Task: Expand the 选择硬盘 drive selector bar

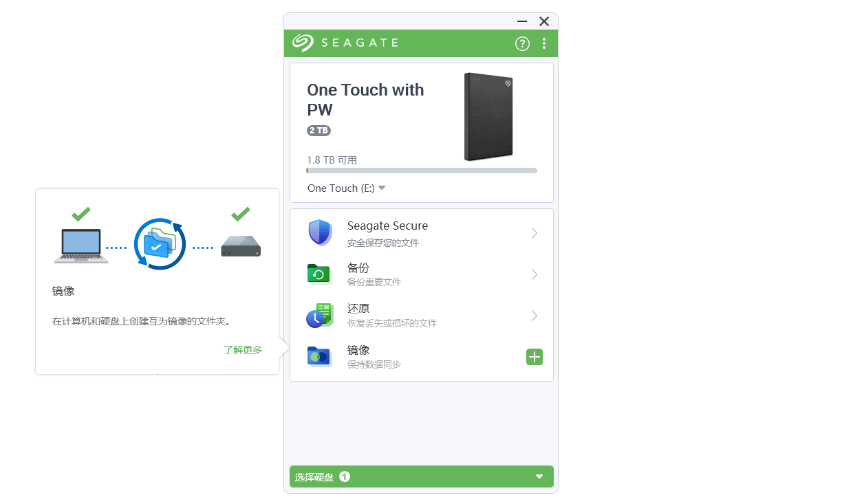Action: [422, 476]
